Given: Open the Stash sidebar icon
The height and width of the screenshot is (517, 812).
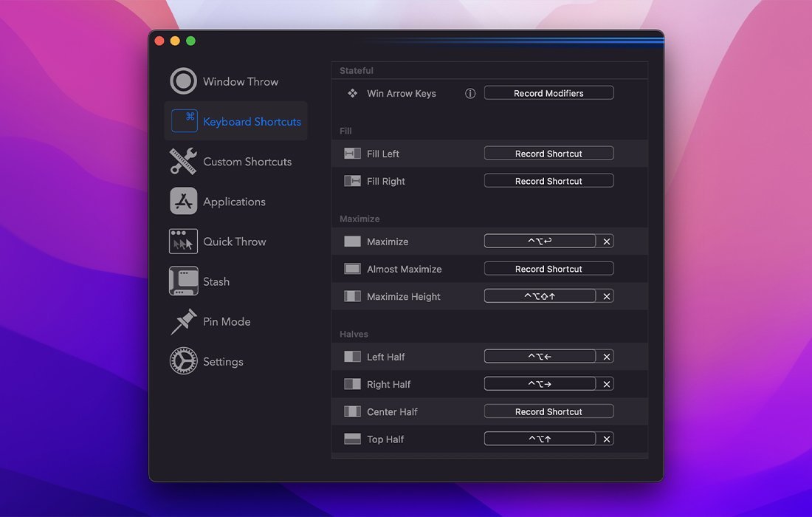Looking at the screenshot, I should pos(183,281).
